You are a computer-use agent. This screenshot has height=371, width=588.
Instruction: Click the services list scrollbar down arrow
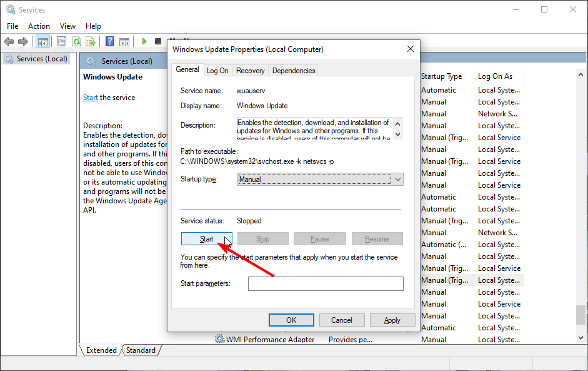pos(581,338)
